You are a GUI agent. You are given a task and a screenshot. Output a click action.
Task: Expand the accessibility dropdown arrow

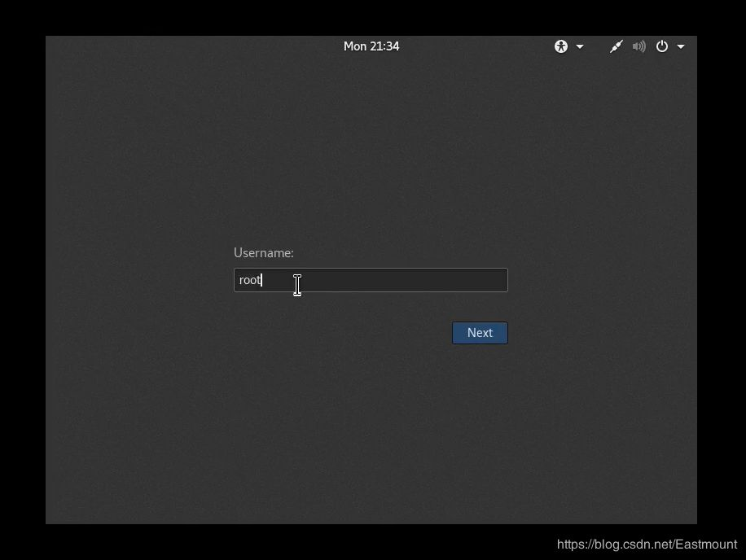(x=580, y=46)
